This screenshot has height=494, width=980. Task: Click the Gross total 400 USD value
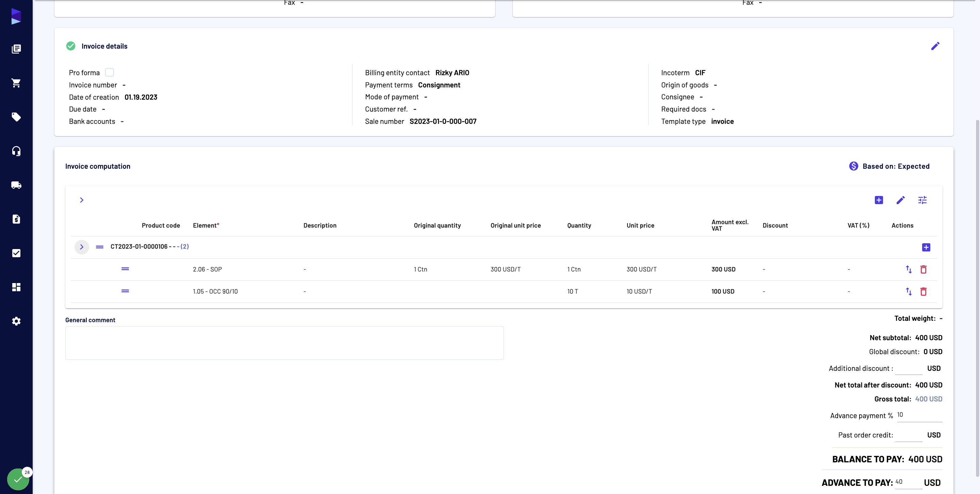click(929, 399)
